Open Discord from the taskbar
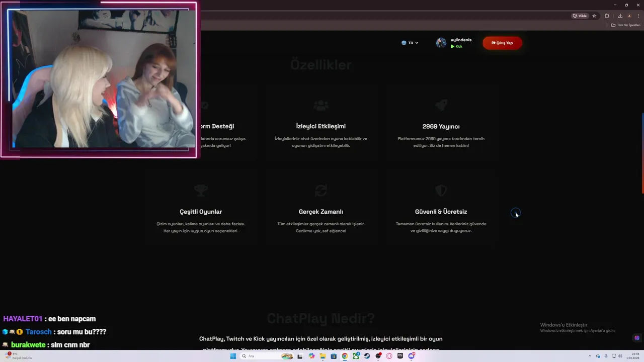The height and width of the screenshot is (362, 644). click(x=412, y=356)
